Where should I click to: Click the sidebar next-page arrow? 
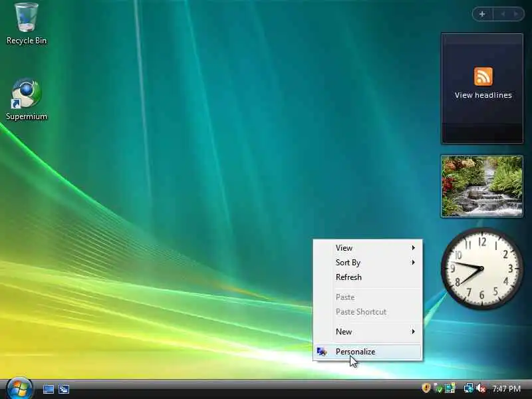[516, 14]
